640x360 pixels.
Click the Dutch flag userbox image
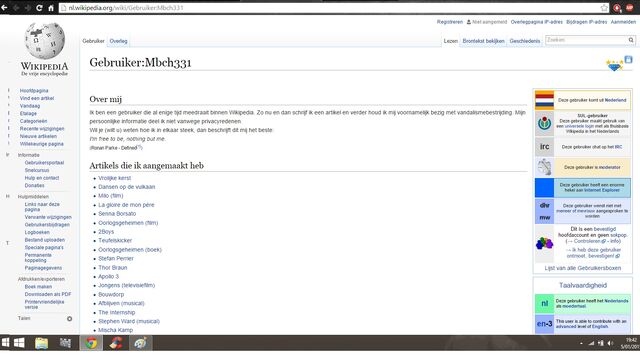(544, 100)
